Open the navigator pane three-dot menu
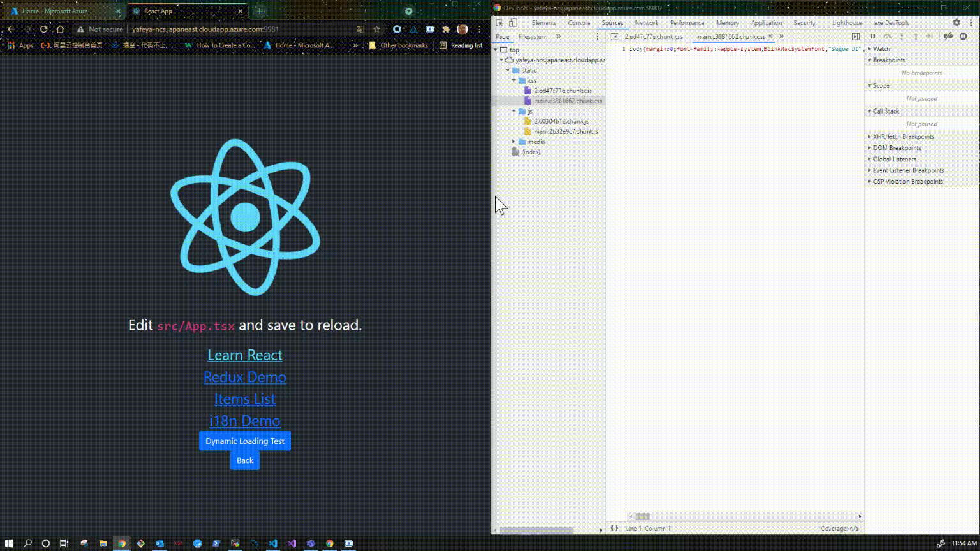This screenshot has width=980, height=551. tap(597, 36)
